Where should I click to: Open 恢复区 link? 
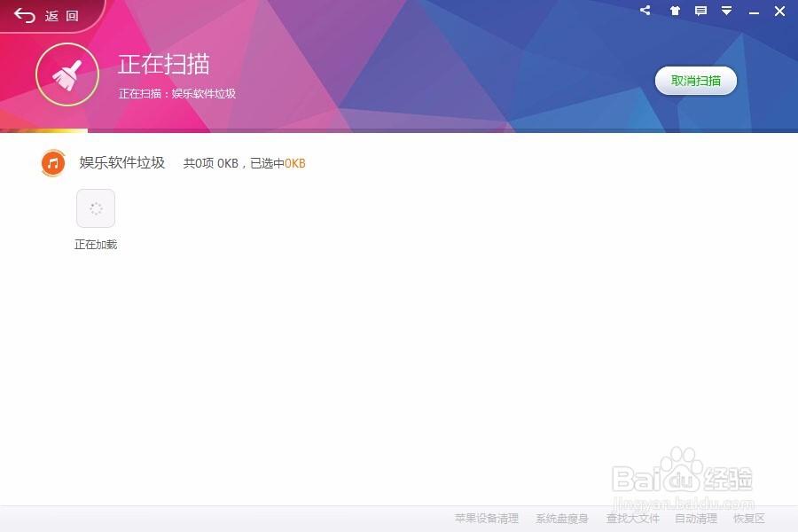point(749,518)
